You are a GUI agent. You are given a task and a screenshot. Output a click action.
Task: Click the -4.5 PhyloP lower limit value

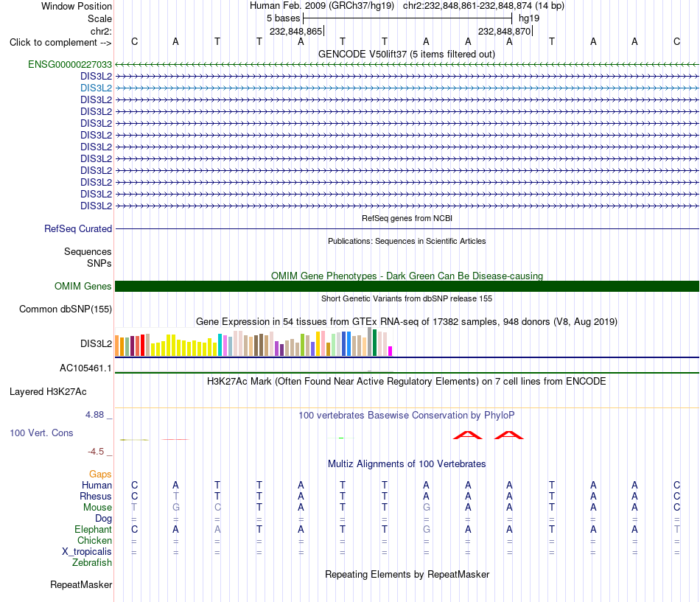[96, 452]
